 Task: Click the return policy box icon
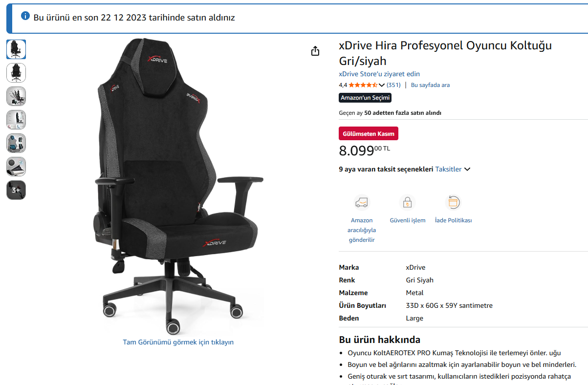(x=453, y=202)
